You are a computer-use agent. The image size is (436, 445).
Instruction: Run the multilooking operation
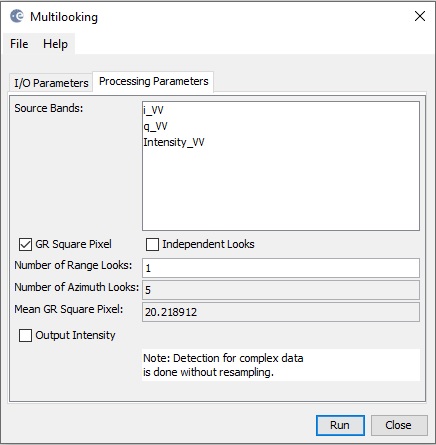(x=340, y=425)
